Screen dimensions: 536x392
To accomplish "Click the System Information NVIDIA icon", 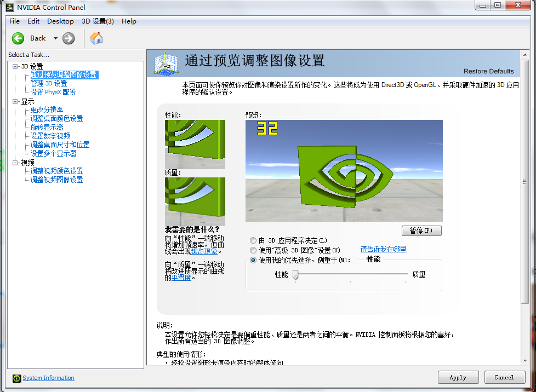I will (17, 378).
